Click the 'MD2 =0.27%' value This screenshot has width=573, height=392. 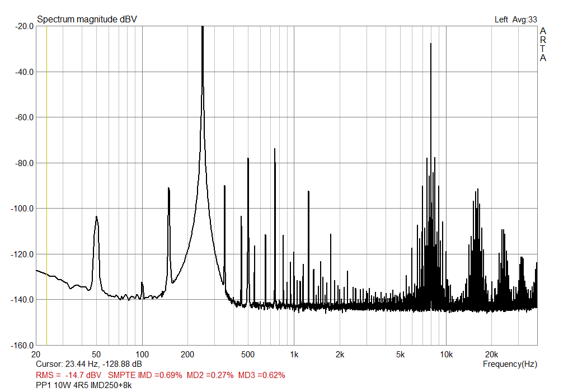[210, 375]
